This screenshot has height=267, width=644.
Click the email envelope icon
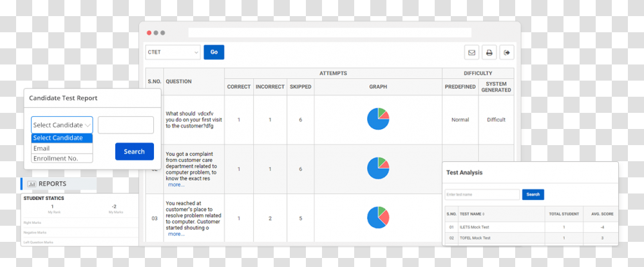coord(471,52)
